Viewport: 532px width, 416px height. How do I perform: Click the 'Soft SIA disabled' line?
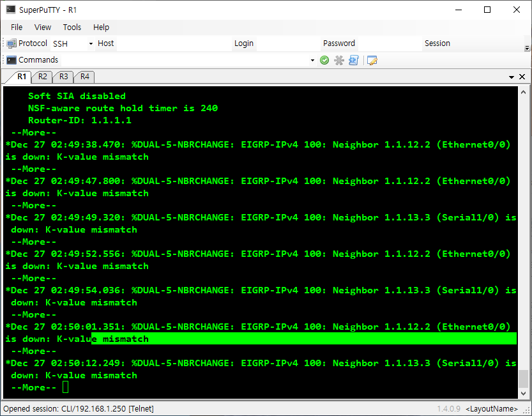coord(77,96)
